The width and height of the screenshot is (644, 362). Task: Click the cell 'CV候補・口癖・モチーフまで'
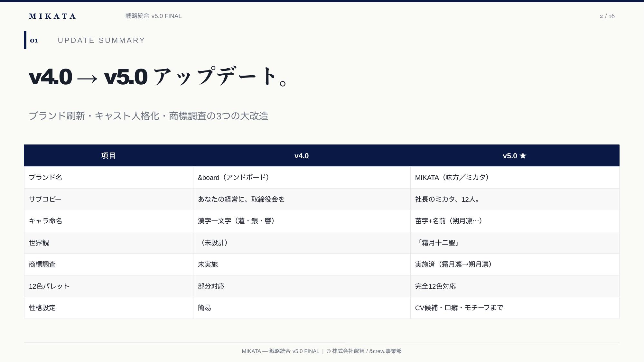point(515,308)
